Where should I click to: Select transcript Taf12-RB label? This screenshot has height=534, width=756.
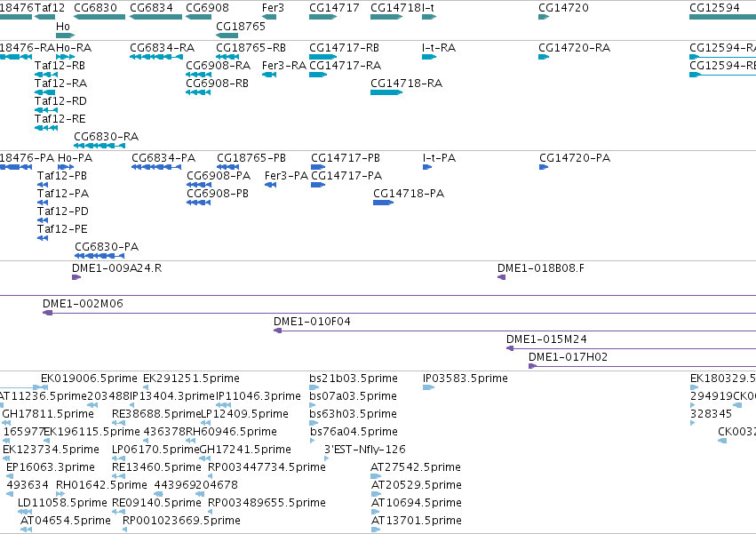[x=60, y=66]
